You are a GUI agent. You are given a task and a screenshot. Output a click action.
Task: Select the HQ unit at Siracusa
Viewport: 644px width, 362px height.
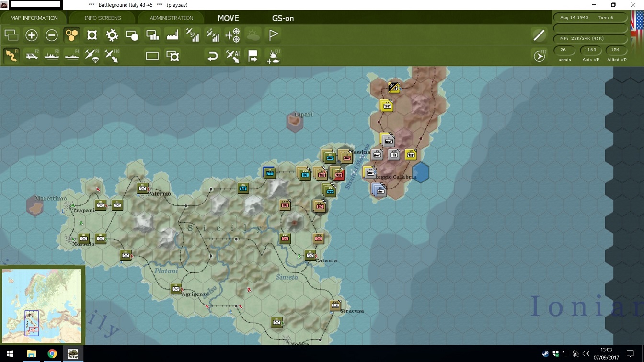(335, 305)
